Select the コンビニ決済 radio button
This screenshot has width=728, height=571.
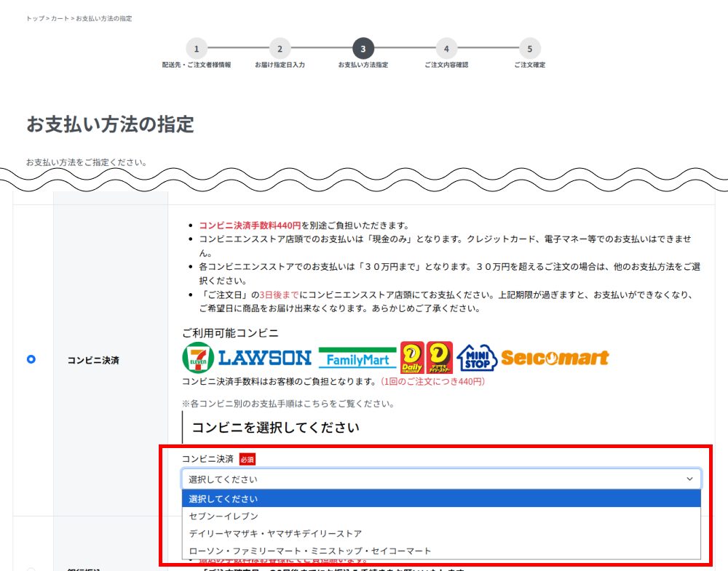(x=31, y=359)
